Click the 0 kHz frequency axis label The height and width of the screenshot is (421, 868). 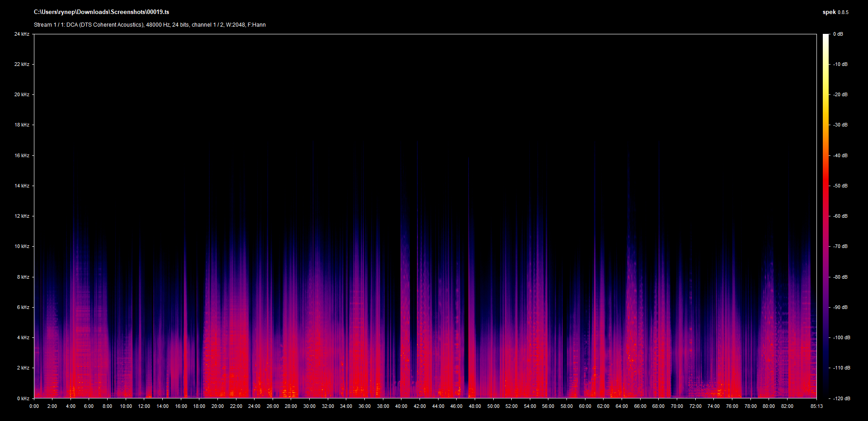tap(23, 398)
